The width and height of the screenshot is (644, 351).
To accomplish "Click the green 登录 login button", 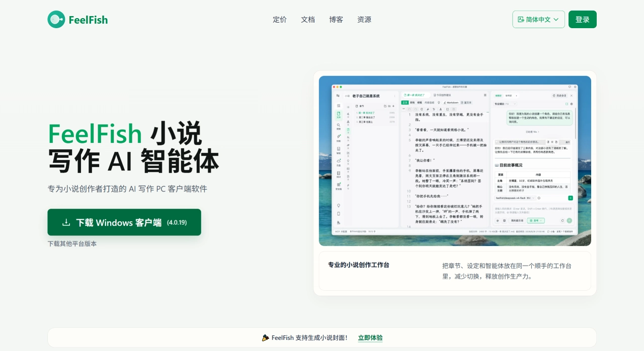I will pos(583,20).
